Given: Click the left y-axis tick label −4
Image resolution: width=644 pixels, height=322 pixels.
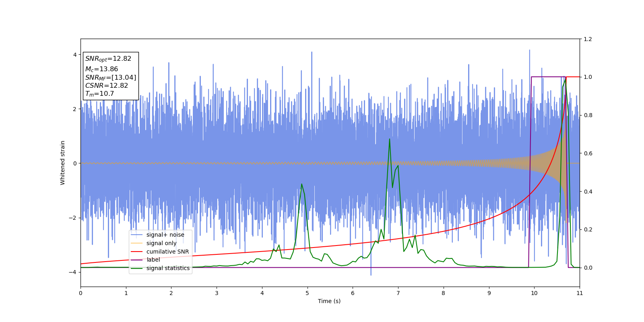Looking at the screenshot, I should [x=72, y=272].
